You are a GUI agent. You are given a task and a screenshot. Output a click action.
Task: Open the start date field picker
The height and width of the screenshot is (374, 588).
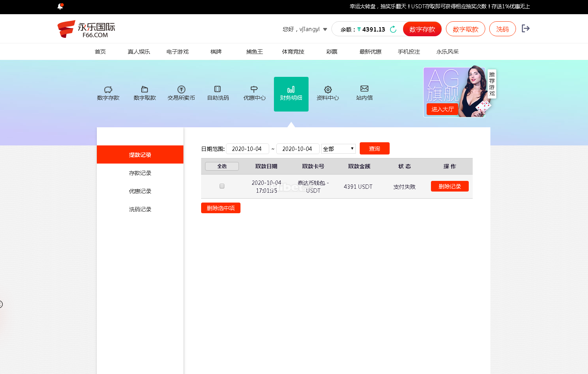click(247, 149)
